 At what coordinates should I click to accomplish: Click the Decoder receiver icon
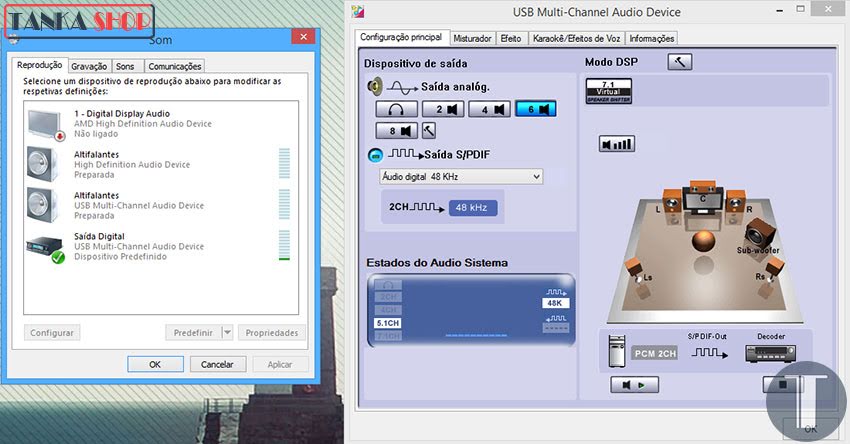pyautogui.click(x=770, y=353)
